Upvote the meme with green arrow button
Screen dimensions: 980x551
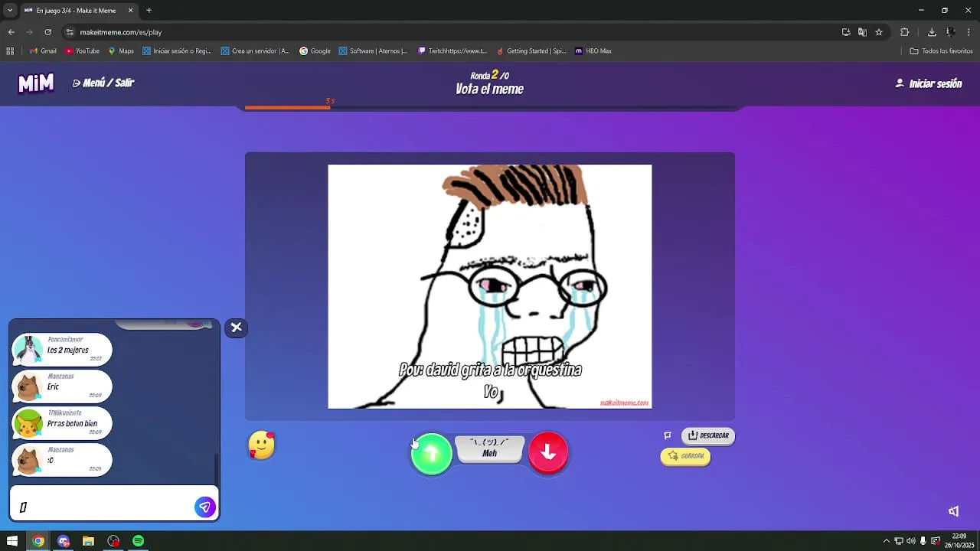tap(431, 454)
